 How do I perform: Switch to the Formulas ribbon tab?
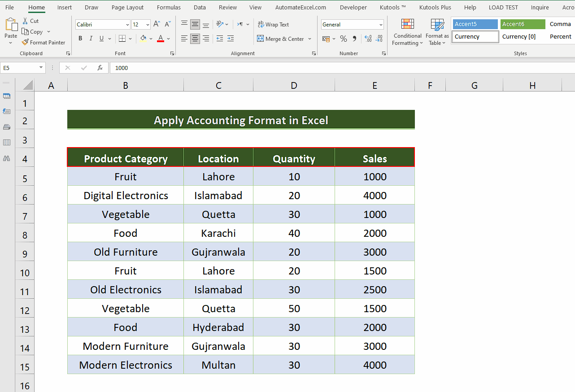coord(169,7)
